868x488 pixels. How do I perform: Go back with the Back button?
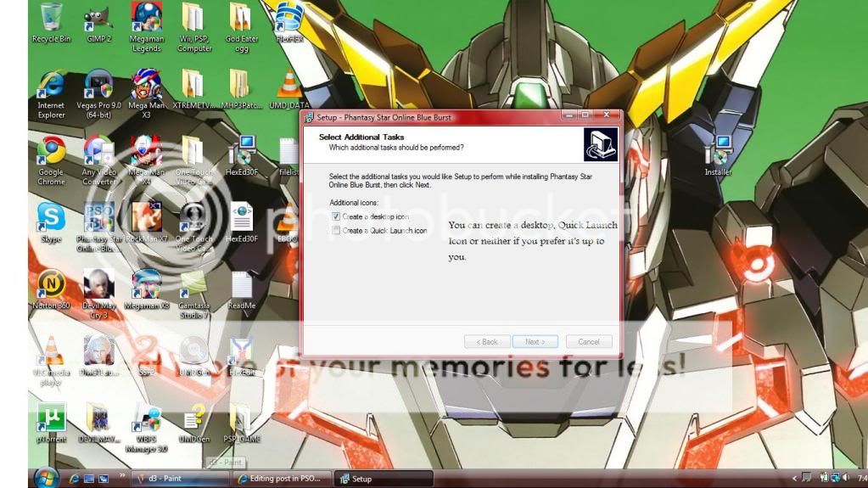coord(486,341)
